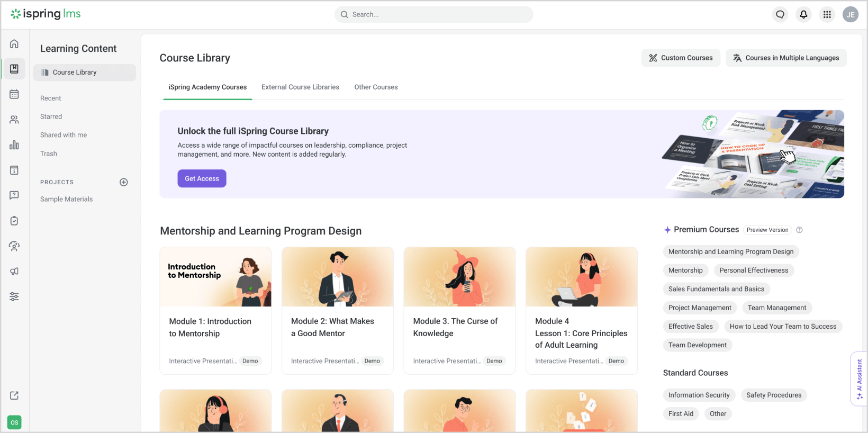Filter by Mentorship tag
Viewport: 868px width, 433px height.
(685, 270)
